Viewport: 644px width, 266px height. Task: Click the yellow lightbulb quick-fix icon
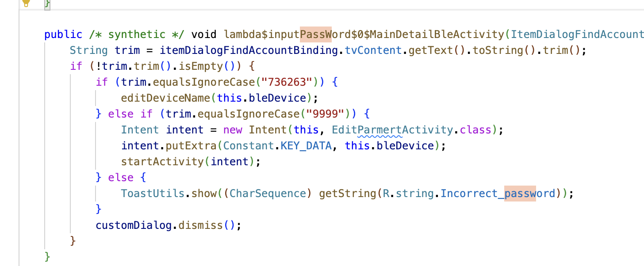point(26,3)
